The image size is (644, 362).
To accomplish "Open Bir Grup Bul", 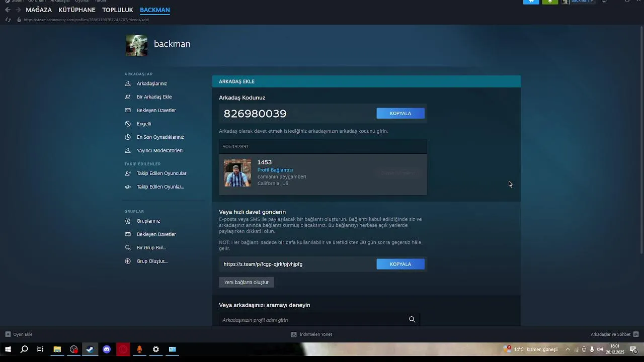I will pos(151,247).
